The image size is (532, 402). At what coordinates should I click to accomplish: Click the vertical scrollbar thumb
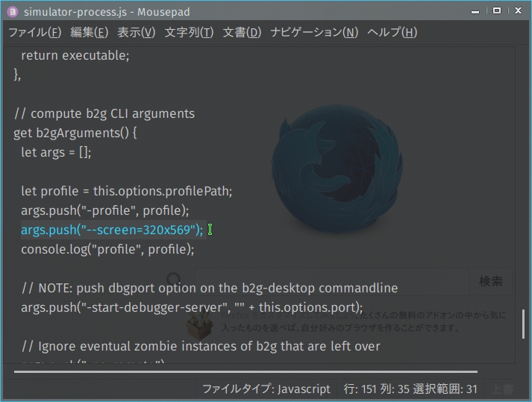tap(524, 324)
